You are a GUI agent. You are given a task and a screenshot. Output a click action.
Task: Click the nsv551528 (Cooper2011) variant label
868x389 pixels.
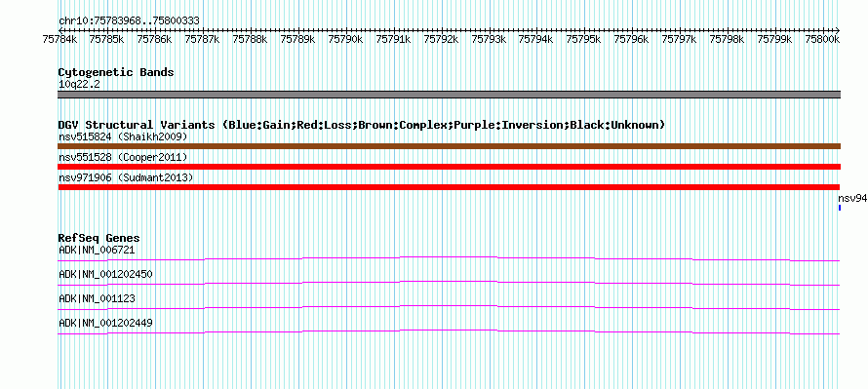(123, 158)
